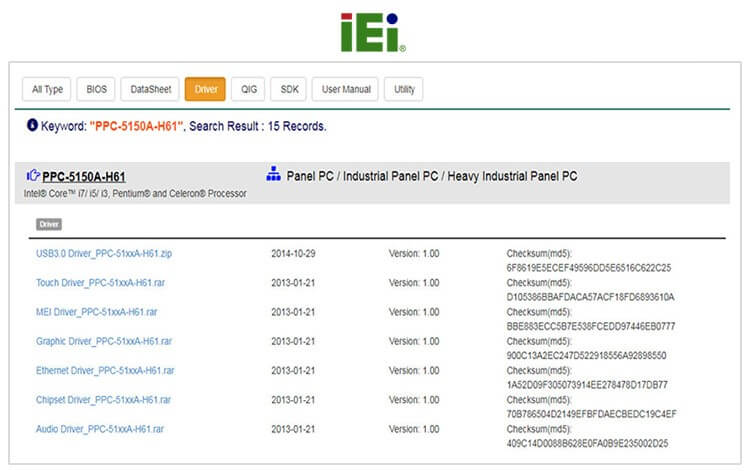Open the PPC-5150A-H61 product title link

[x=83, y=176]
